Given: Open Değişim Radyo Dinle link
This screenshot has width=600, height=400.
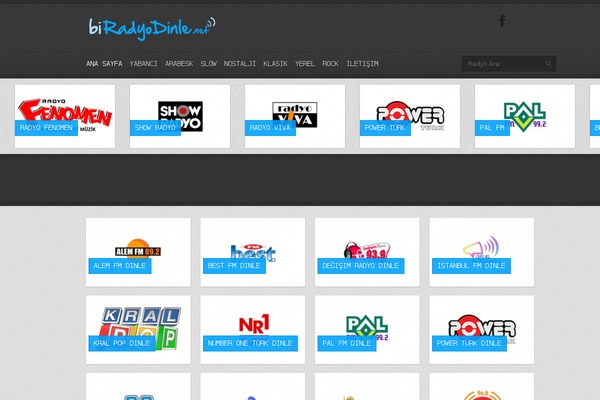Looking at the screenshot, I should coord(361,266).
